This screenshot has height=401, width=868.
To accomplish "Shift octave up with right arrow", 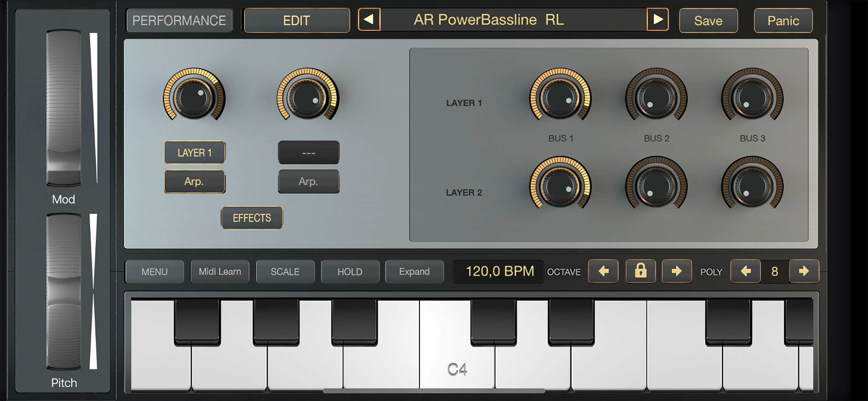I will [x=677, y=271].
